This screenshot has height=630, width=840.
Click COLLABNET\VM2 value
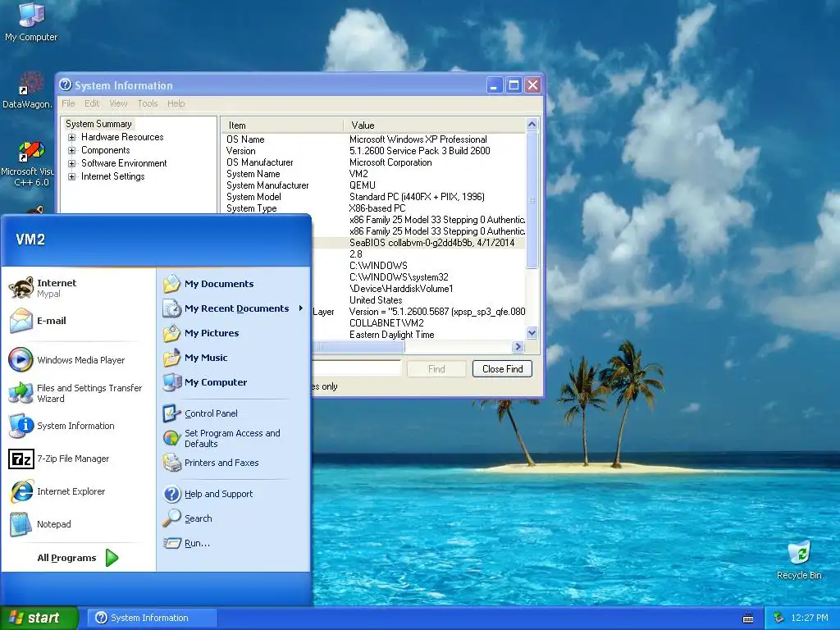click(386, 323)
